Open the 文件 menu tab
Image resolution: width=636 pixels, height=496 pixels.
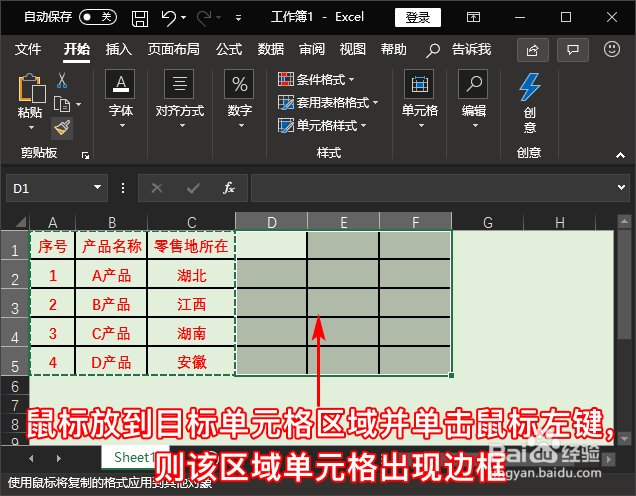(x=28, y=49)
